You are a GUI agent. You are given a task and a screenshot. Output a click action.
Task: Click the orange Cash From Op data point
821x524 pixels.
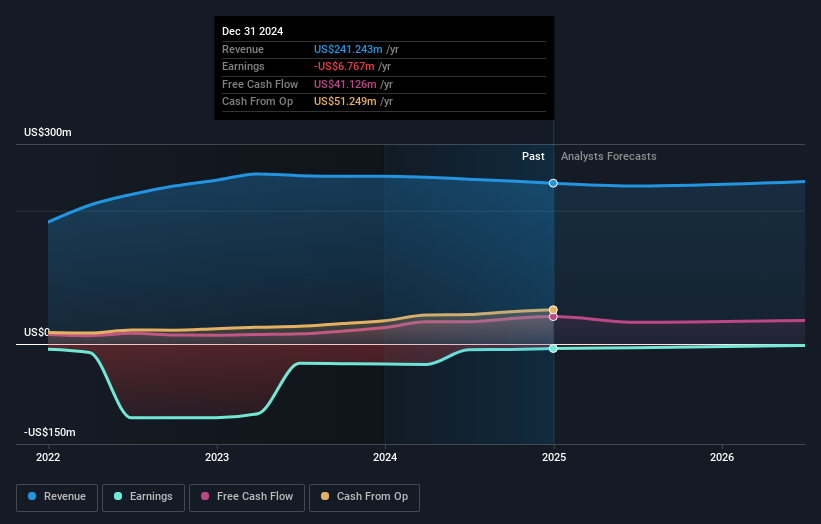[x=553, y=309]
